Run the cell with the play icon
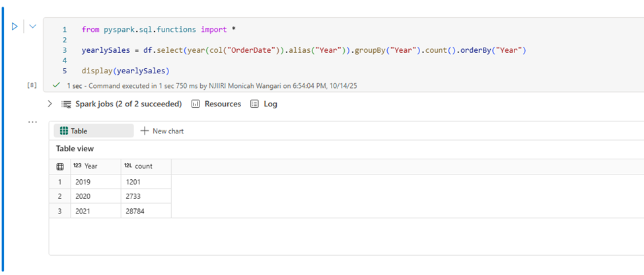644x275 pixels. [x=15, y=26]
